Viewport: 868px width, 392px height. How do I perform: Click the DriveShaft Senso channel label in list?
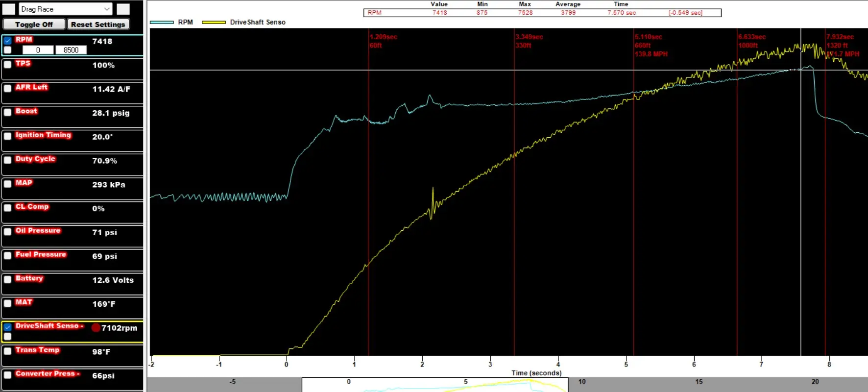point(49,326)
